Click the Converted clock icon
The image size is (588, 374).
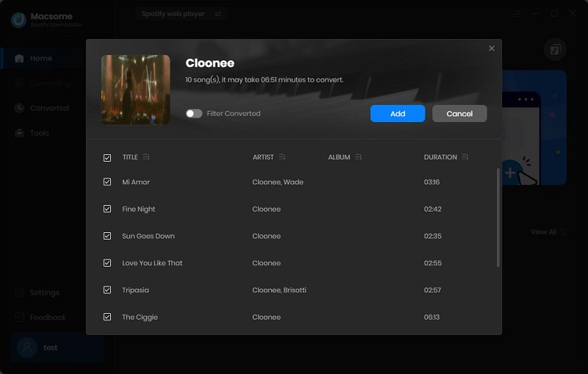click(x=19, y=108)
